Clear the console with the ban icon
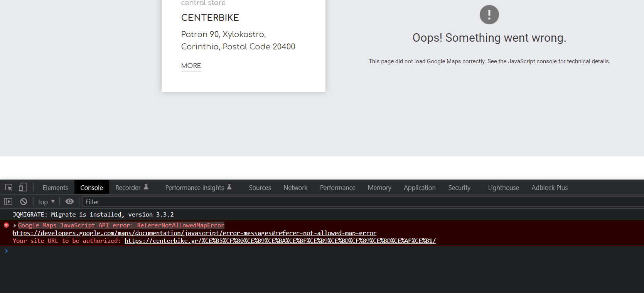 point(24,202)
